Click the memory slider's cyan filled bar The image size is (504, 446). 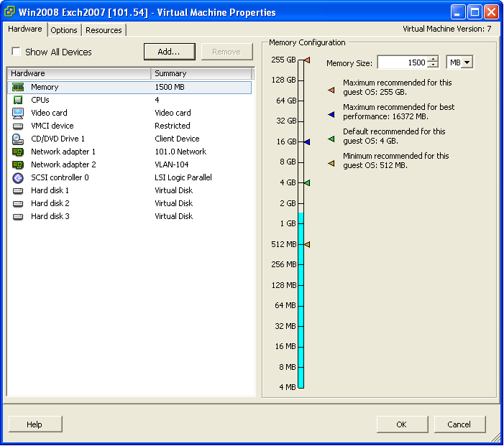(x=301, y=300)
